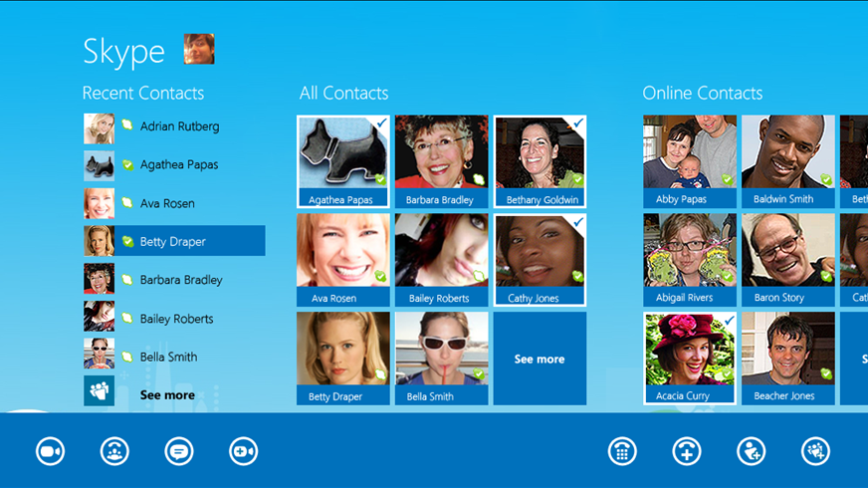Select Barbara Bradley in Recent Contacts list
868x488 pixels.
(x=174, y=280)
